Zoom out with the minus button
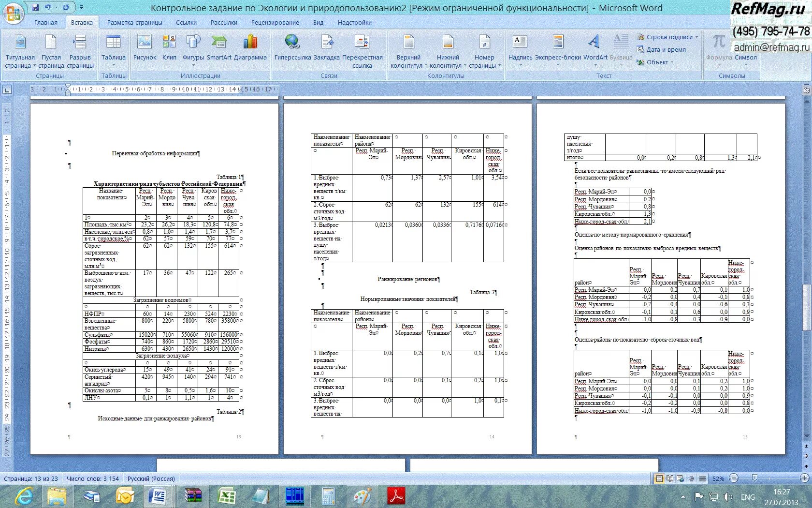The image size is (812, 508). pyautogui.click(x=734, y=478)
